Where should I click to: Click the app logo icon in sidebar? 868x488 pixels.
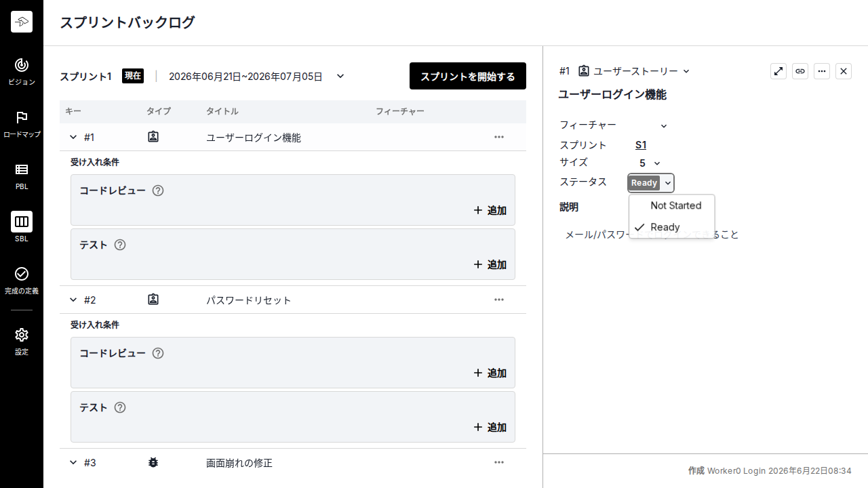point(22,22)
